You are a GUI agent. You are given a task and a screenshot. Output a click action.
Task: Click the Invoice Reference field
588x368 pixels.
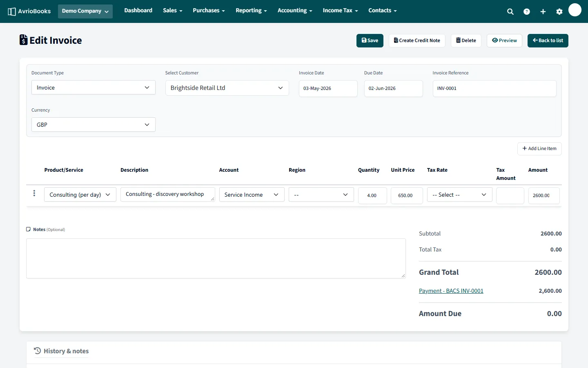pyautogui.click(x=494, y=88)
